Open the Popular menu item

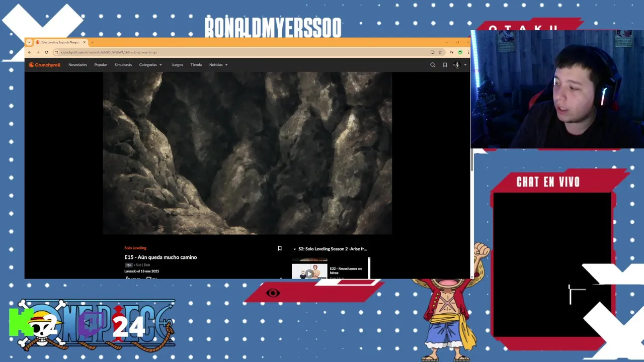(x=101, y=65)
